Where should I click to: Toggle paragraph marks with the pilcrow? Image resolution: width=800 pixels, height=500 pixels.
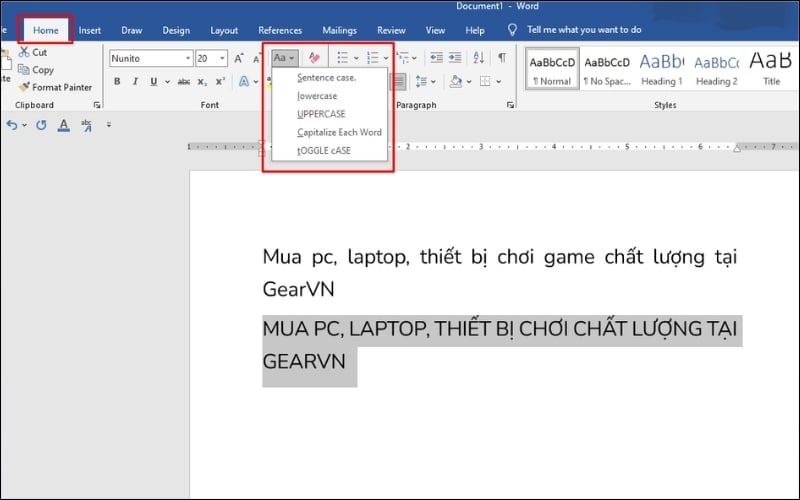pos(502,58)
